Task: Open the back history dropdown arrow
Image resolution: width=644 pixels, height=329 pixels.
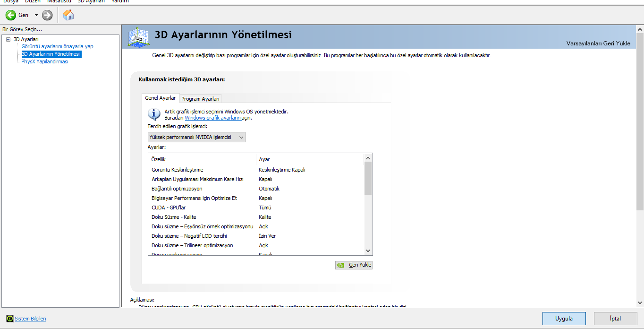Action: (x=36, y=15)
